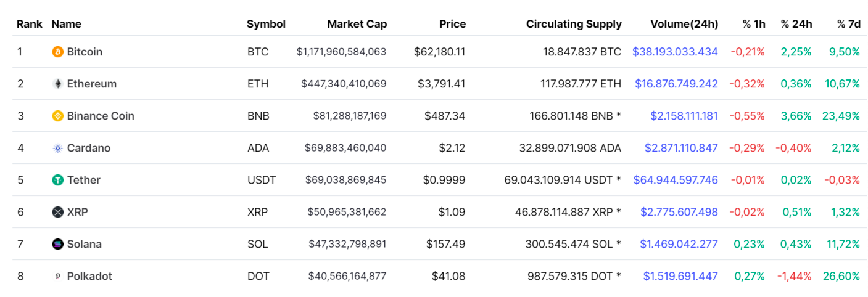Open the Cardano name link
The image size is (868, 297).
[x=89, y=148]
